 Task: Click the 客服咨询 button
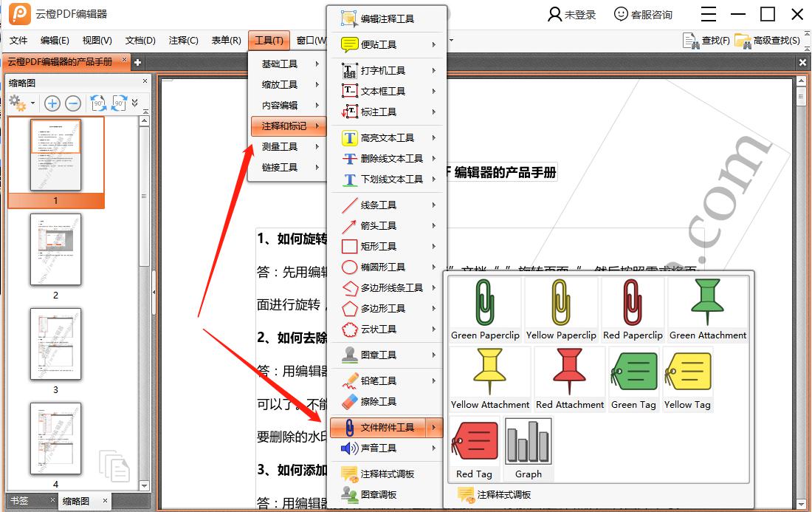point(643,14)
